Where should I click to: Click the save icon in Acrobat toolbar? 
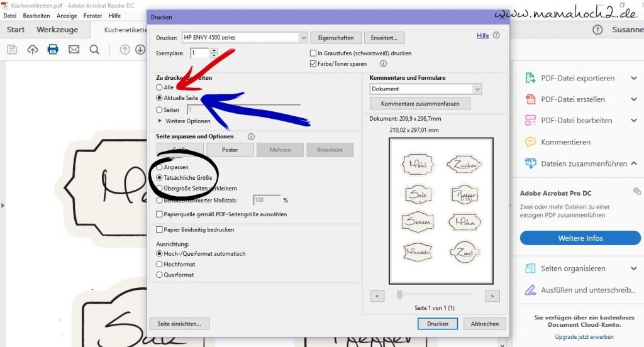click(x=12, y=50)
